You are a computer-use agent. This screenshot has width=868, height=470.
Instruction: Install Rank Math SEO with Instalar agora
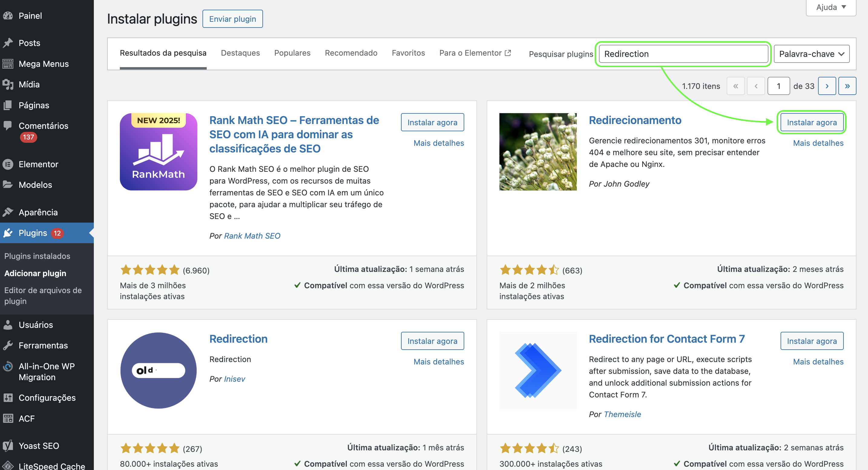(432, 122)
